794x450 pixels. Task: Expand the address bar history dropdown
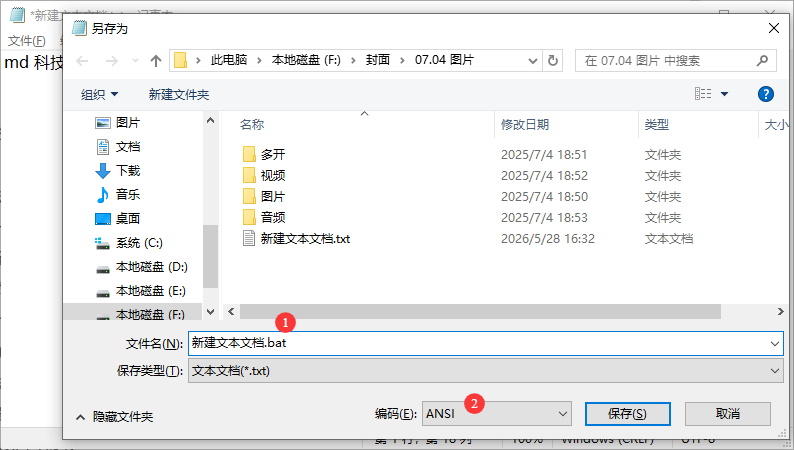533,61
